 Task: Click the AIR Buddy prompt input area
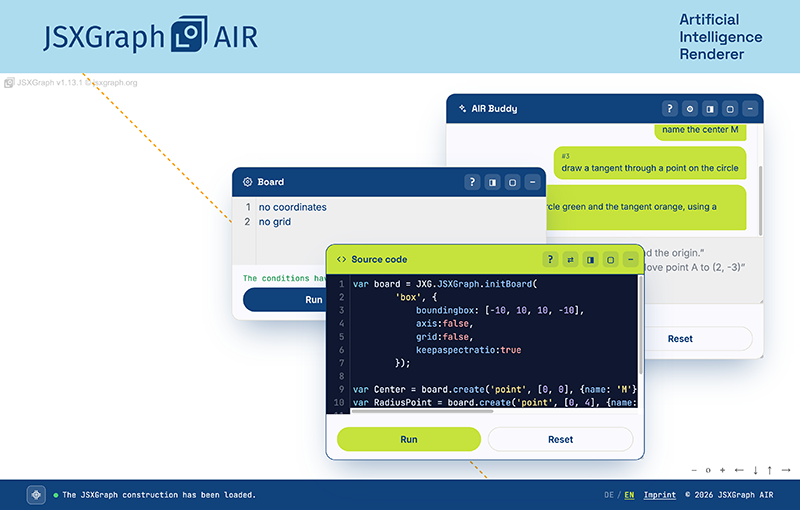(x=703, y=270)
